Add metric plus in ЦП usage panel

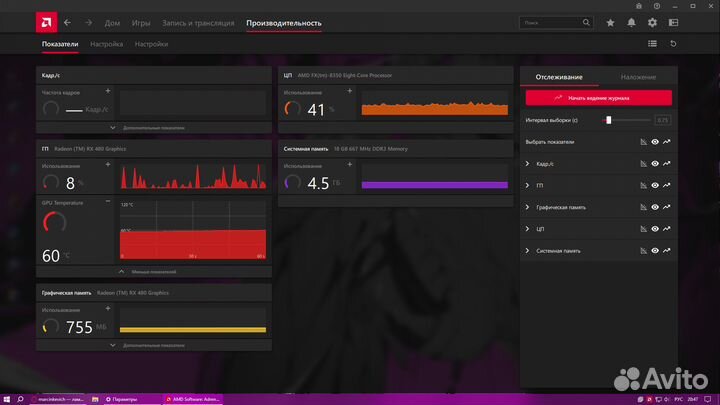[x=349, y=91]
